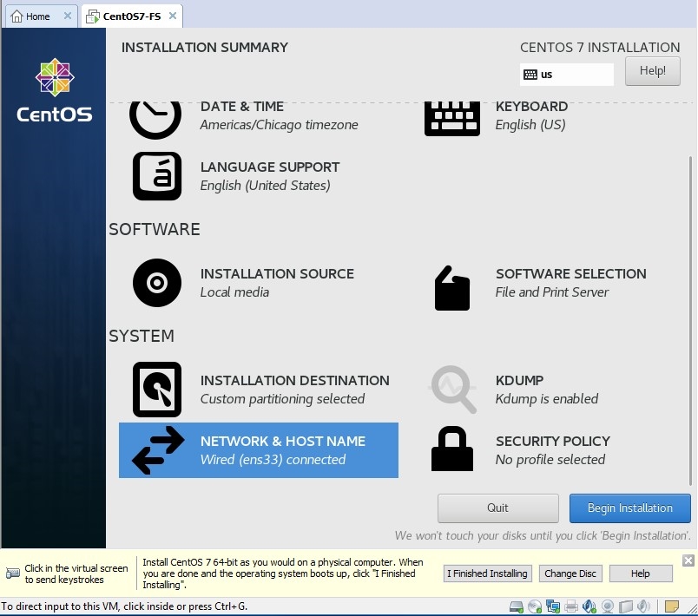The width and height of the screenshot is (698, 616).
Task: Open Date & Time clock icon
Action: [x=155, y=116]
